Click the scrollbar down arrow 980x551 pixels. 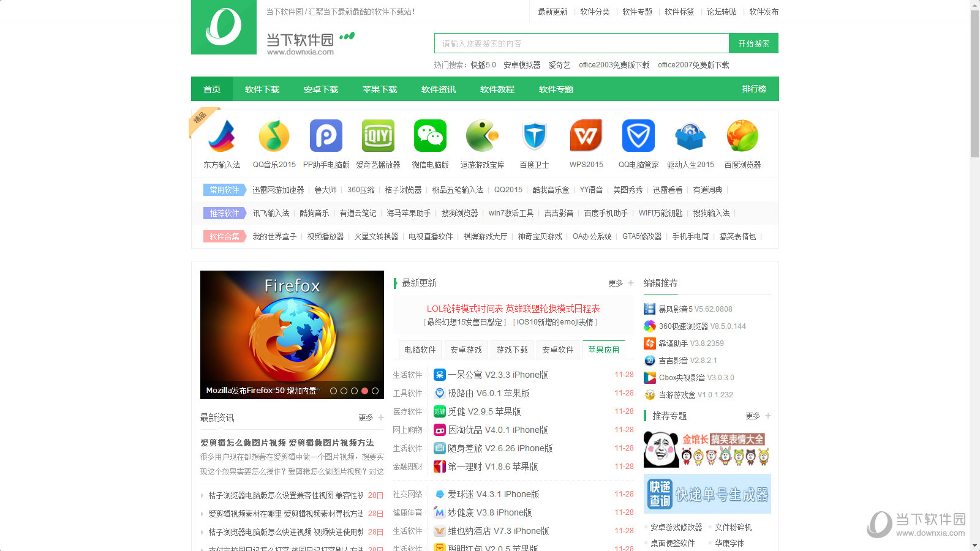pyautogui.click(x=975, y=545)
